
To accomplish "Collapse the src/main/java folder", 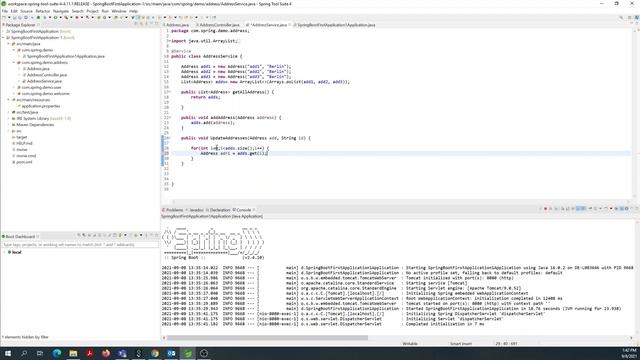I will [x=9, y=44].
